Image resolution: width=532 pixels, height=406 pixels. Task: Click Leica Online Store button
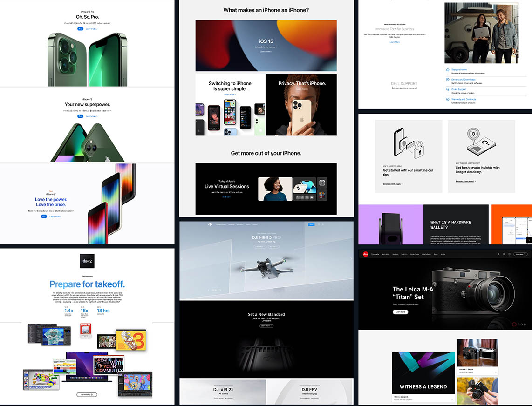520,254
